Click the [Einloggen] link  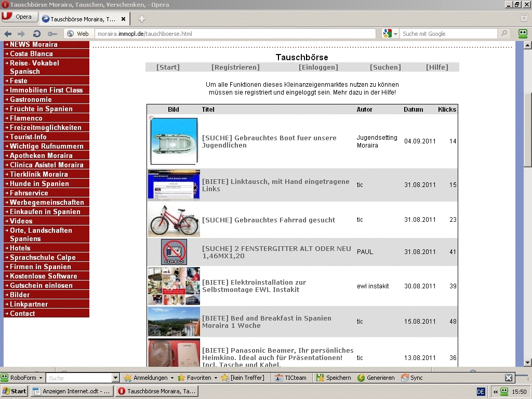pos(318,67)
